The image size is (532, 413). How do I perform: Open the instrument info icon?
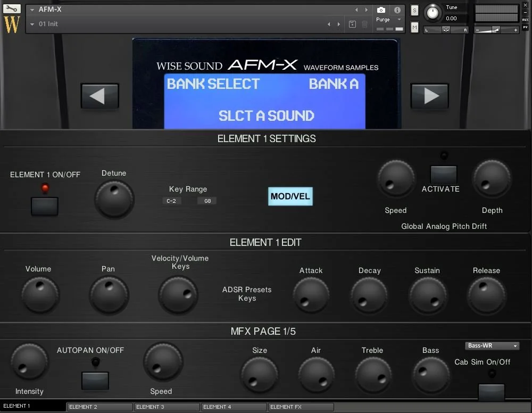click(x=397, y=10)
